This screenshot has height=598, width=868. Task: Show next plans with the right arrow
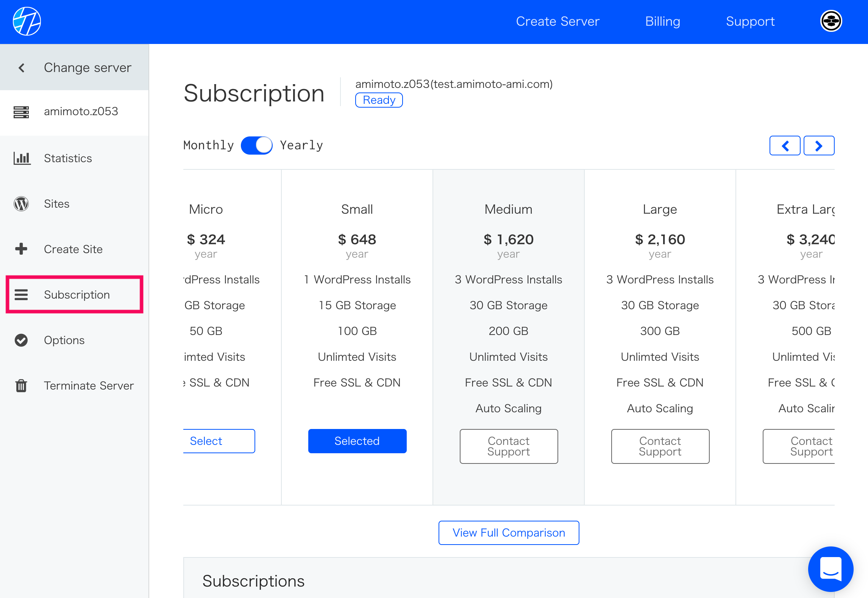[x=819, y=146]
